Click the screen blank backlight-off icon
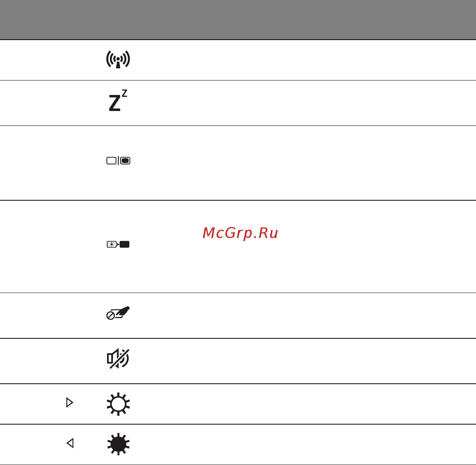The image size is (476, 465). tap(118, 245)
